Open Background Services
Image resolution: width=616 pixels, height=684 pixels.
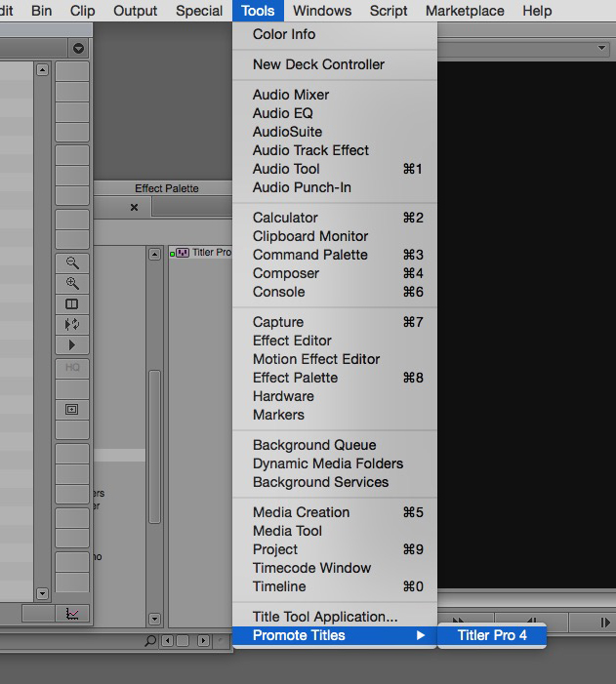pos(335,482)
